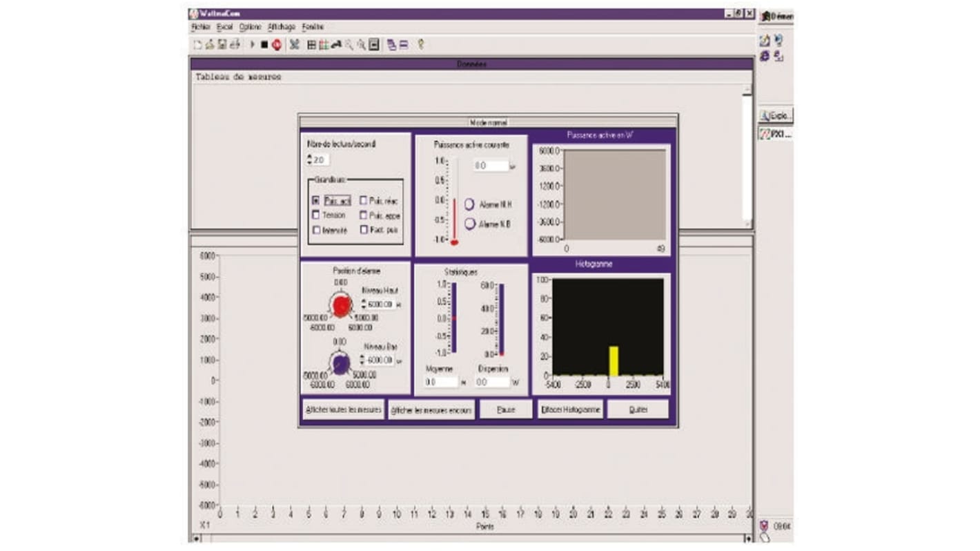Click Afficher toutes les mesures button
The height and width of the screenshot is (551, 980).
(x=343, y=409)
